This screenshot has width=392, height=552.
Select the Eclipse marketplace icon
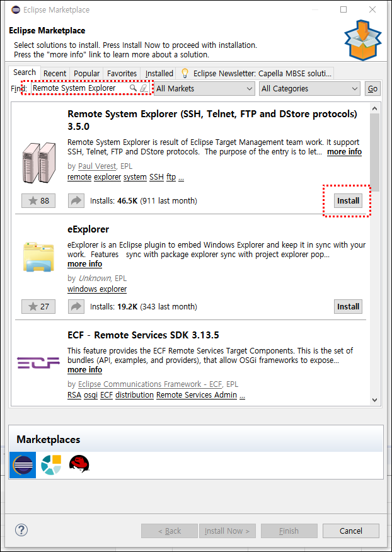23,464
